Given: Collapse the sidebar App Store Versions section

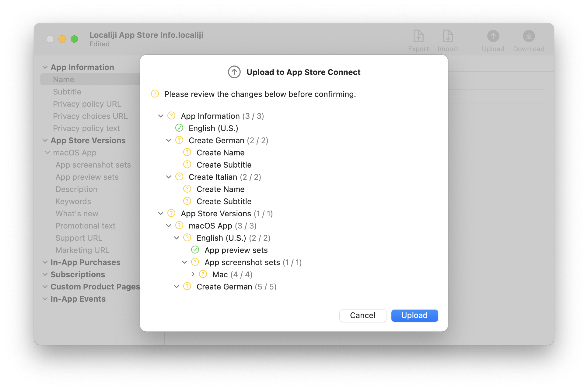Looking at the screenshot, I should tap(45, 140).
